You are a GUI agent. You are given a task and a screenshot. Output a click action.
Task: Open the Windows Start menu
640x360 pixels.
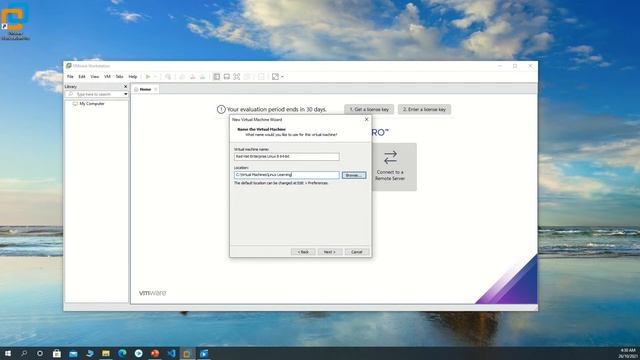(8, 353)
